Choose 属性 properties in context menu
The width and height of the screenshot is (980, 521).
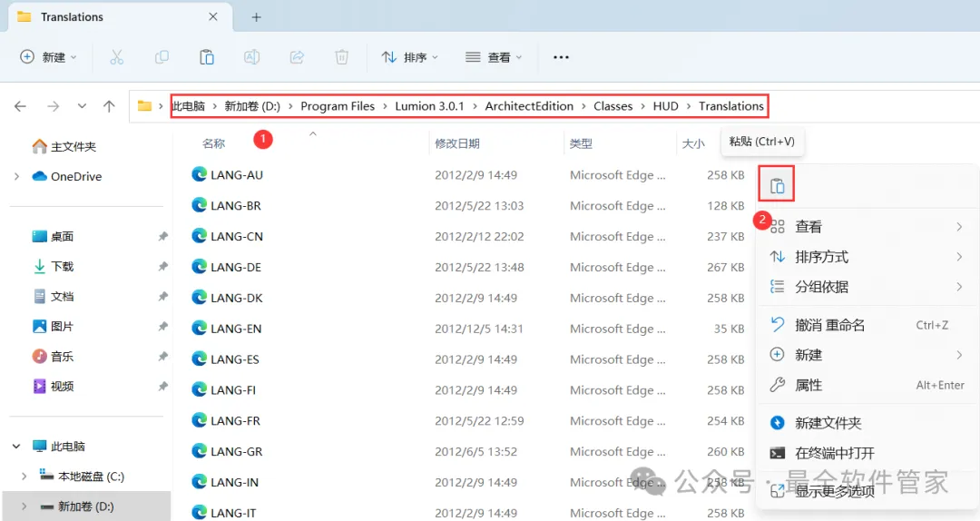point(867,385)
